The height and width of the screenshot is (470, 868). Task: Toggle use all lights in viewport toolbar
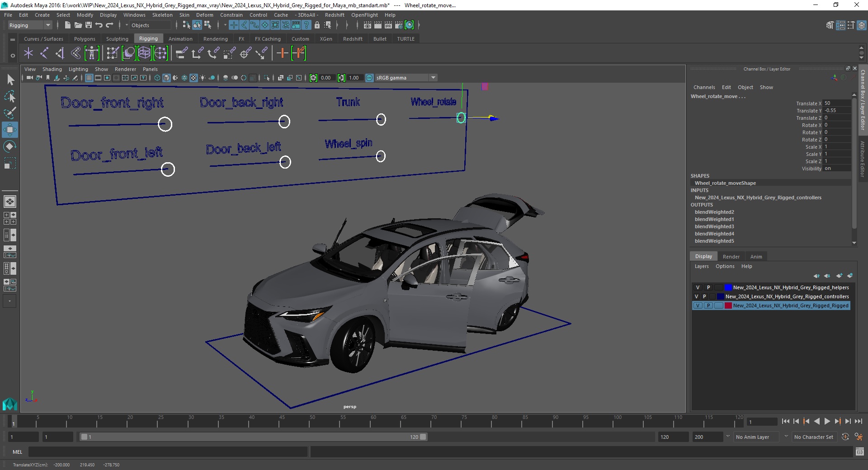[x=203, y=78]
